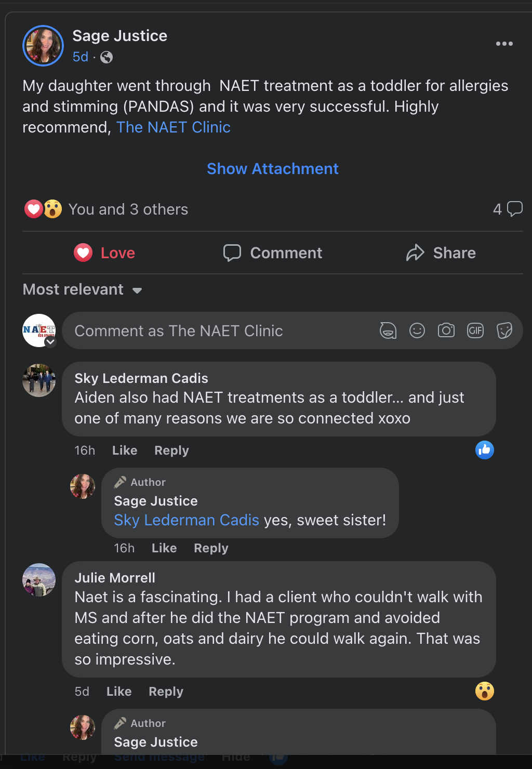This screenshot has height=769, width=532.
Task: Click the wow reaction on Julie's comment
Action: [x=485, y=691]
